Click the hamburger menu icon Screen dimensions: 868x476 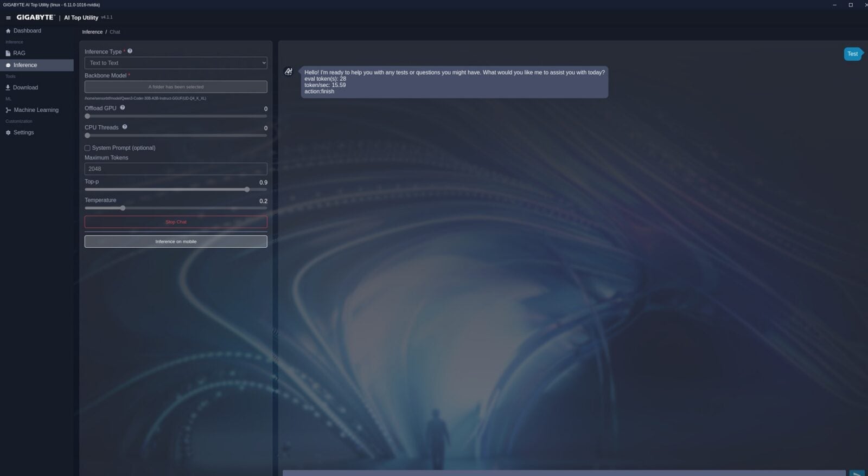pos(8,18)
